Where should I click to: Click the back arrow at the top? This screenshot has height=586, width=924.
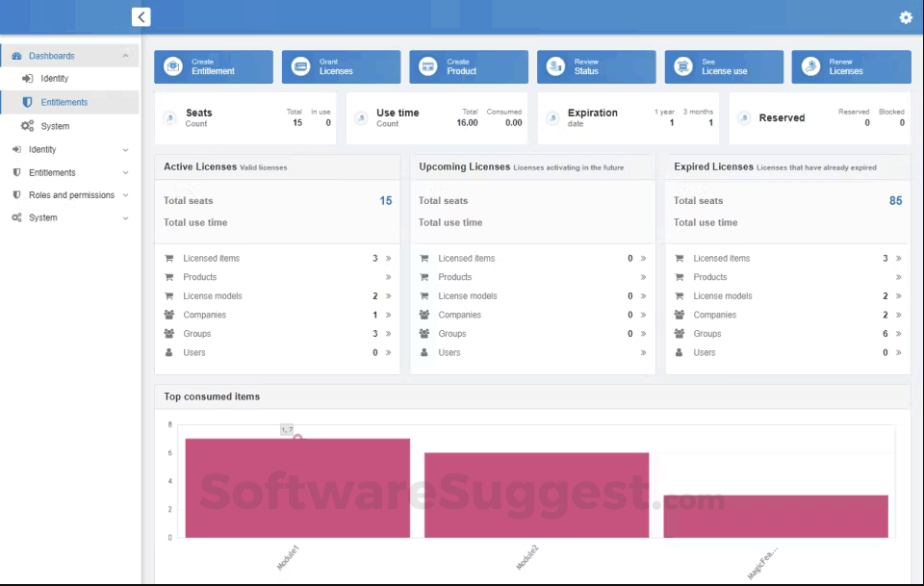[141, 16]
